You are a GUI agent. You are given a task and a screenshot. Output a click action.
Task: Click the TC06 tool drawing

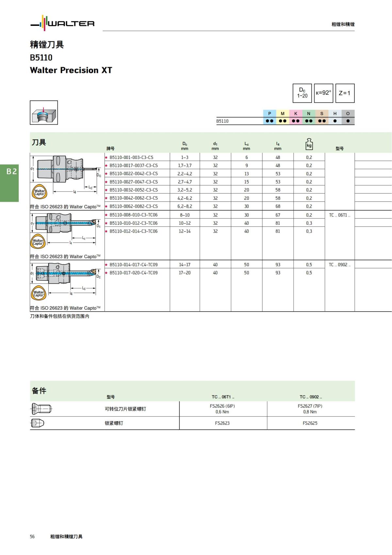(65, 229)
